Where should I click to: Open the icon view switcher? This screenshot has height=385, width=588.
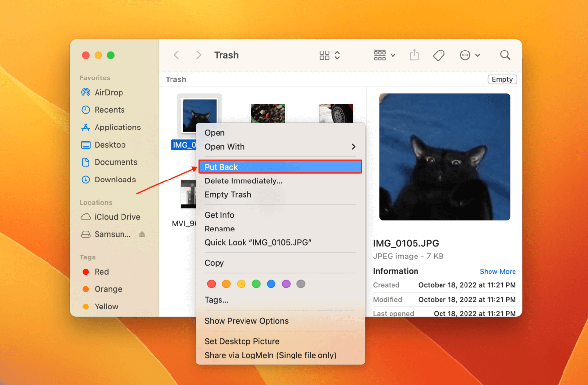click(x=330, y=55)
